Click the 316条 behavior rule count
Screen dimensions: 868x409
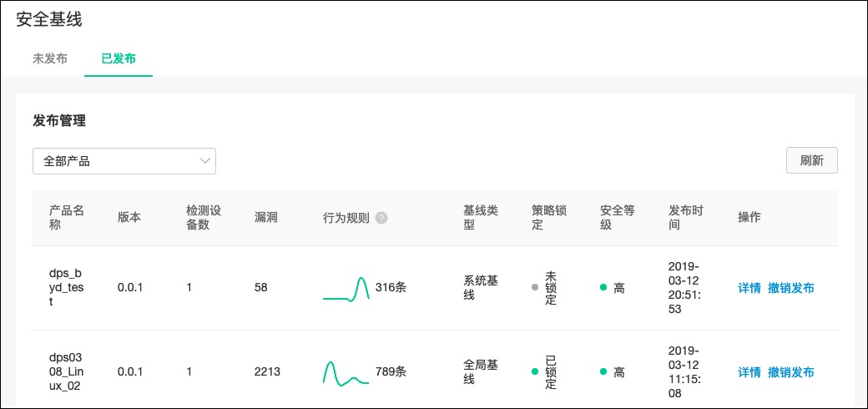(x=391, y=288)
